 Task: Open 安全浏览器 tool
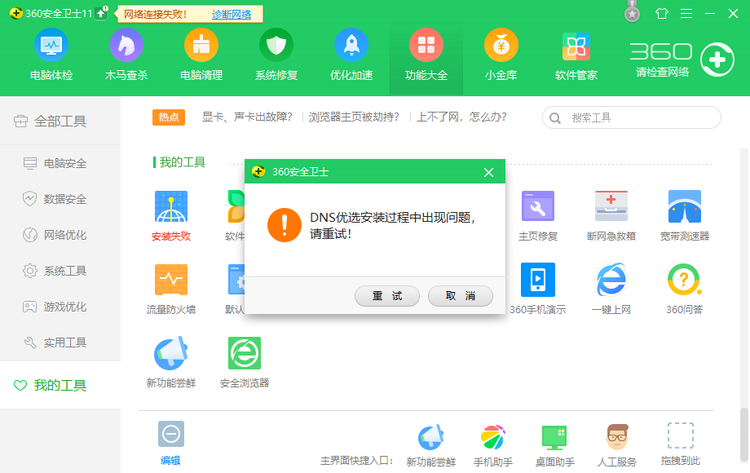244,362
